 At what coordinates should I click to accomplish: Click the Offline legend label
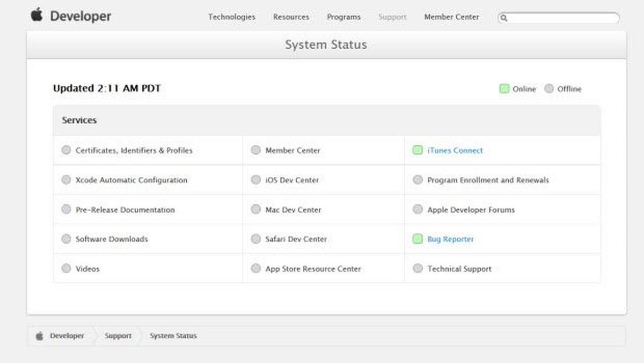(x=569, y=89)
